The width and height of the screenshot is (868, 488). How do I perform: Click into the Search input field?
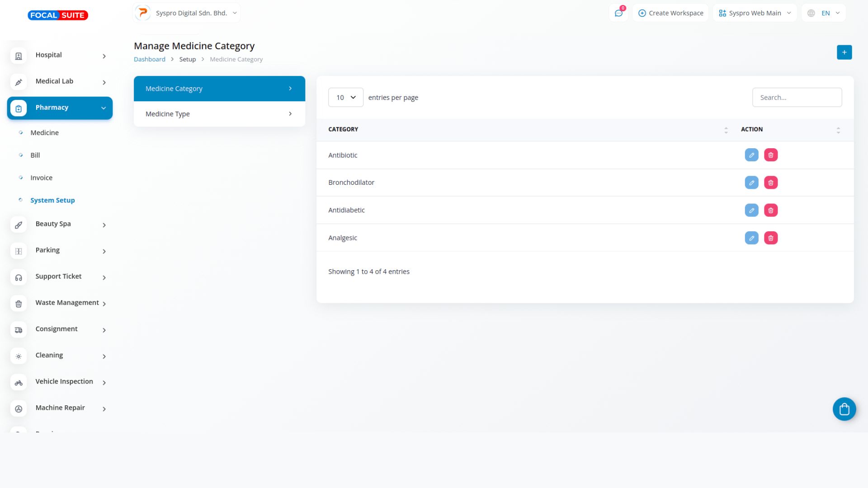(x=797, y=98)
